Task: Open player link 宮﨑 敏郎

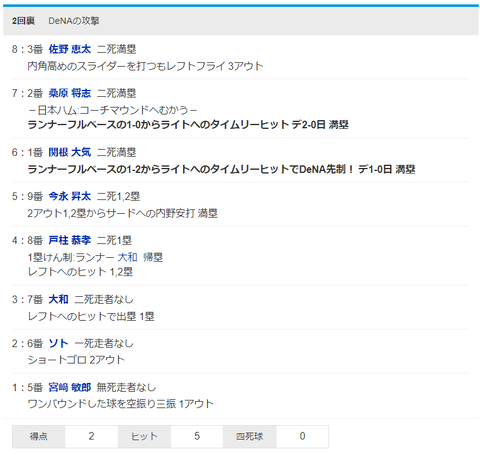Action: pyautogui.click(x=70, y=387)
